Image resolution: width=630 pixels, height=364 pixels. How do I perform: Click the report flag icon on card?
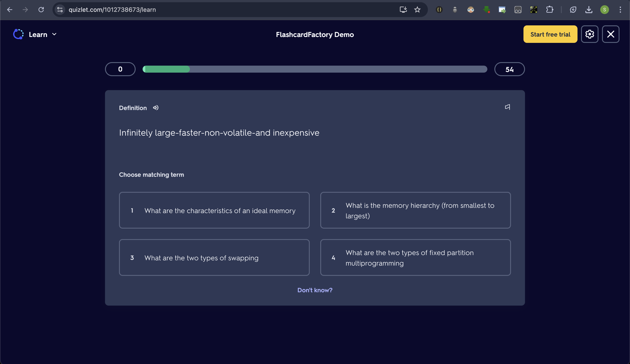pos(507,107)
